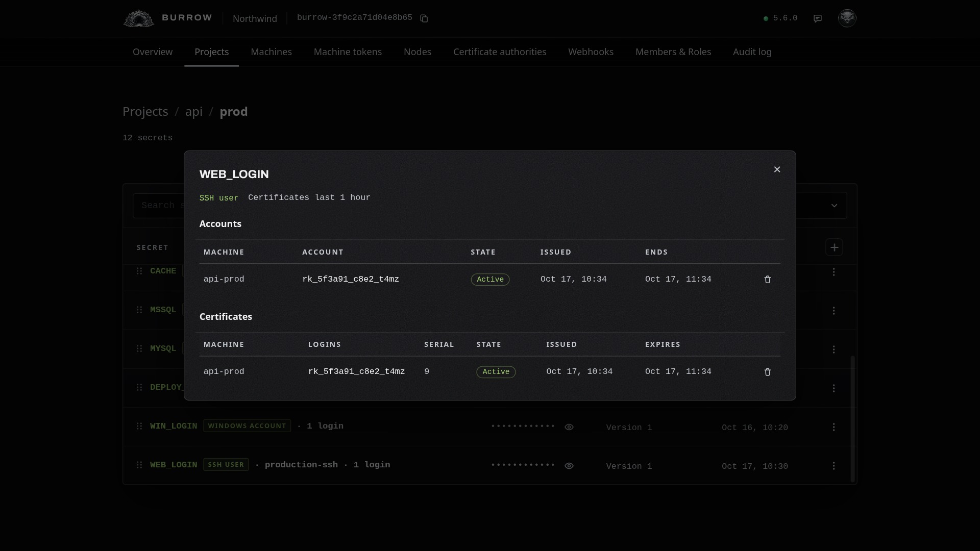Navigate to Projects breadcrumb link
Screen dimensions: 980x551
145,112
